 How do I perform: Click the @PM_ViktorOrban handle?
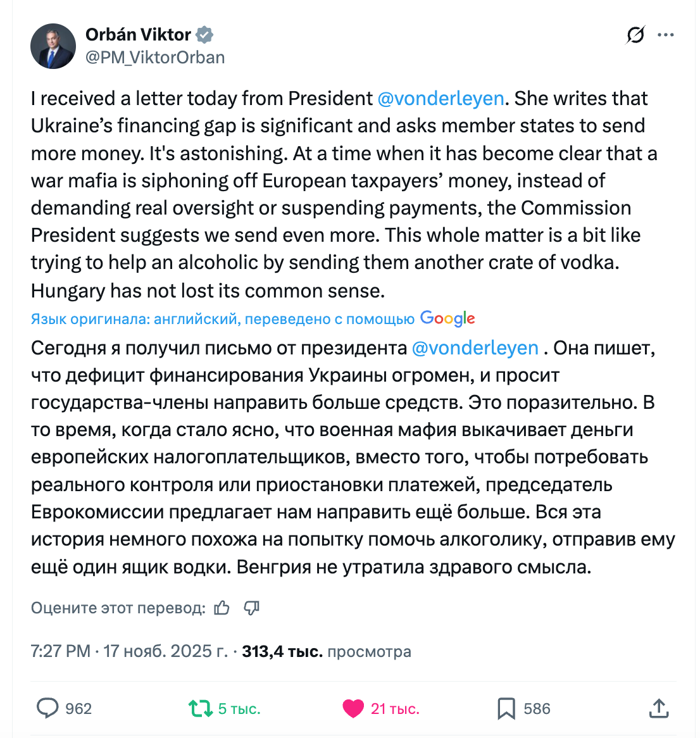(x=155, y=58)
